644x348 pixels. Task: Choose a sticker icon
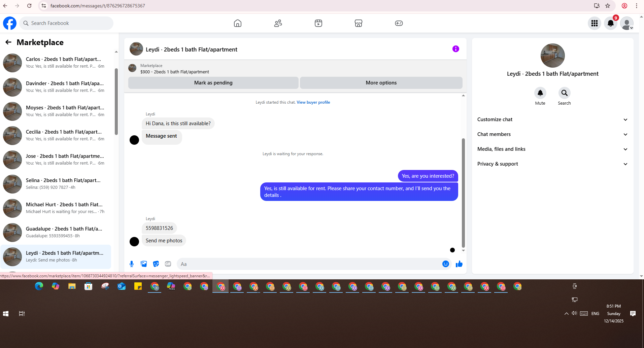pyautogui.click(x=156, y=264)
